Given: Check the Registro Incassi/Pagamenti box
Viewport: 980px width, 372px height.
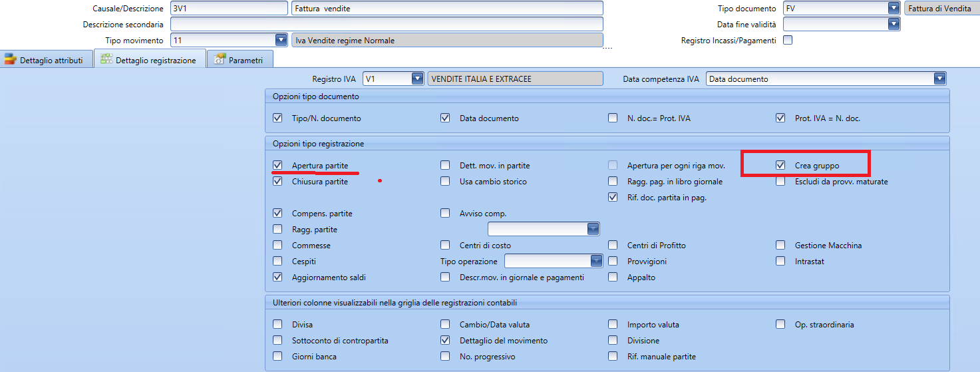Looking at the screenshot, I should point(788,41).
